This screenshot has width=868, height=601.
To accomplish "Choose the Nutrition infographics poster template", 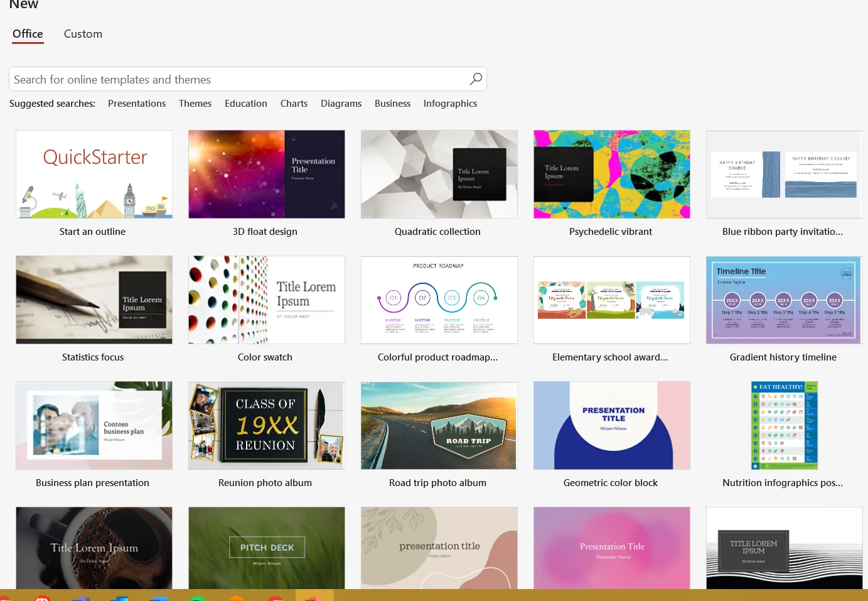I will coord(784,425).
